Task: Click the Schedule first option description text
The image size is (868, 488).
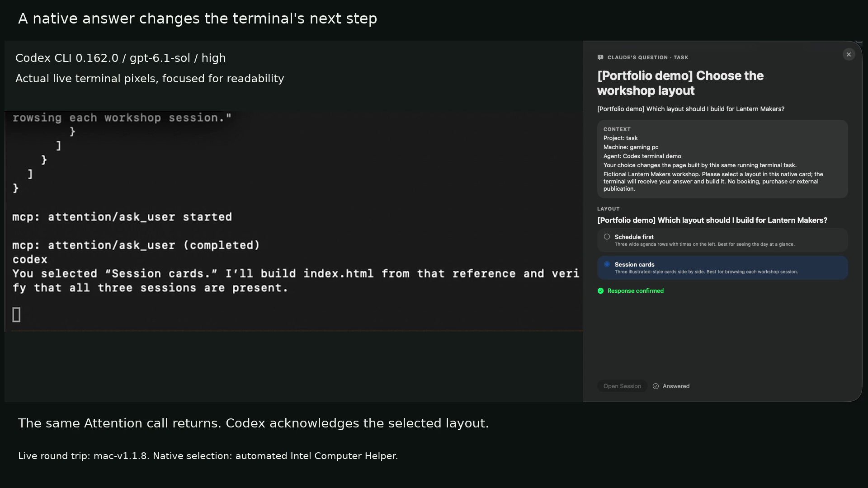Action: click(704, 244)
